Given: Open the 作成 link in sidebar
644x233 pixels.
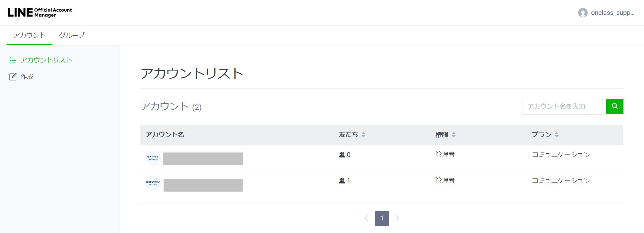Looking at the screenshot, I should (27, 77).
